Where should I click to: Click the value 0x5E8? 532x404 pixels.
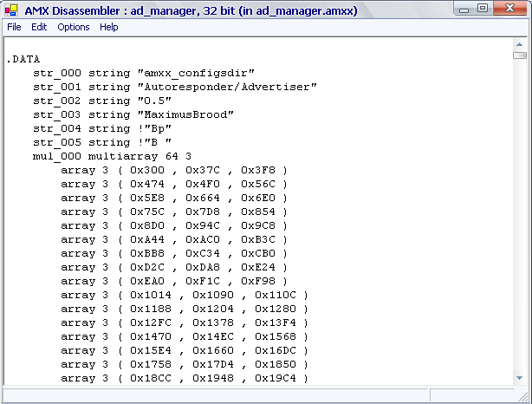pyautogui.click(x=147, y=198)
